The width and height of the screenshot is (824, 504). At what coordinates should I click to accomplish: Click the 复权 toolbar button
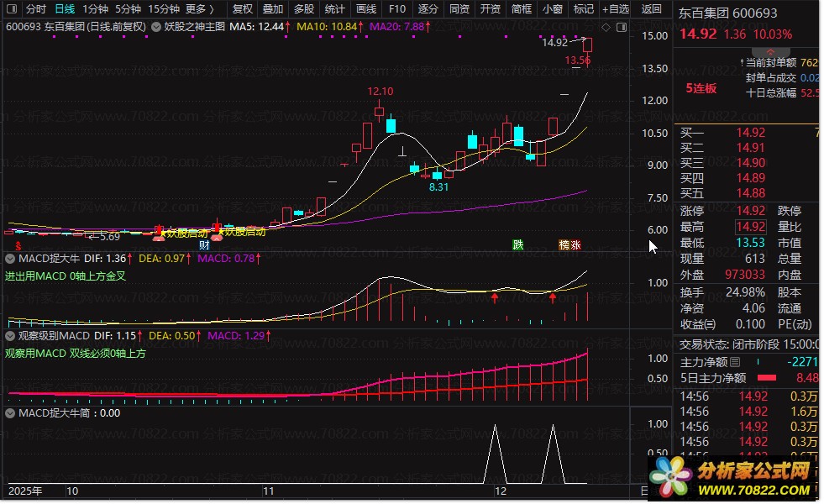point(242,9)
